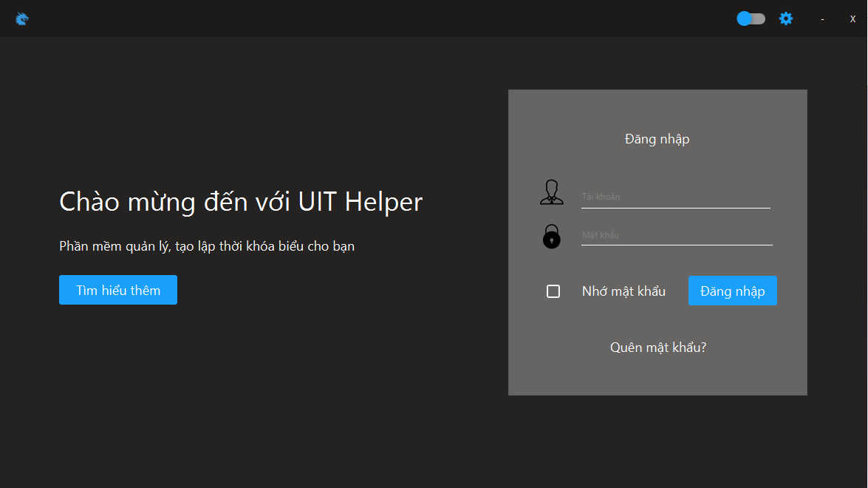This screenshot has width=868, height=488.
Task: Click the Tìm hiểu thêm button
Action: pos(117,290)
